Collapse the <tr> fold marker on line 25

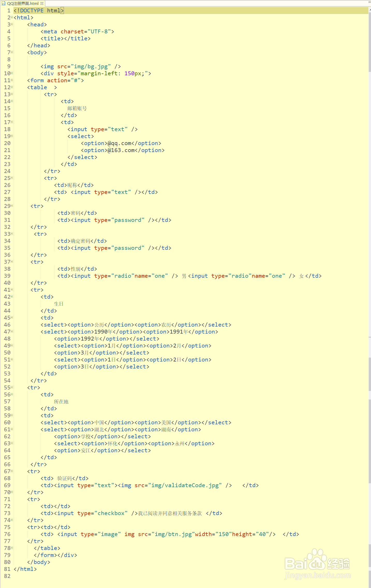point(12,178)
